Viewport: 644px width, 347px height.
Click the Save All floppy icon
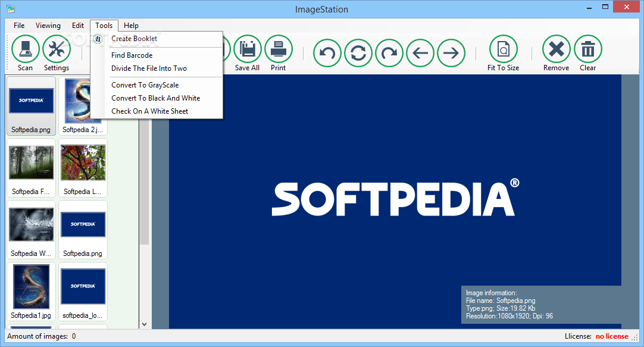(x=247, y=49)
